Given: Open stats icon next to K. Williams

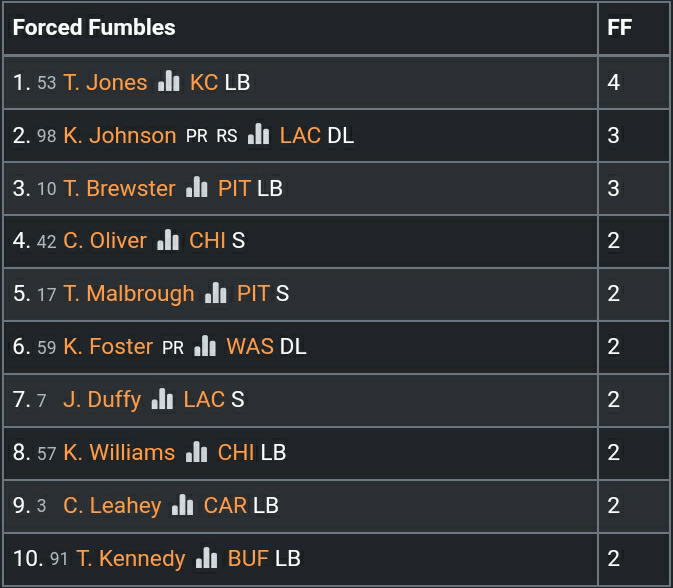Looking at the screenshot, I should click(x=196, y=452).
